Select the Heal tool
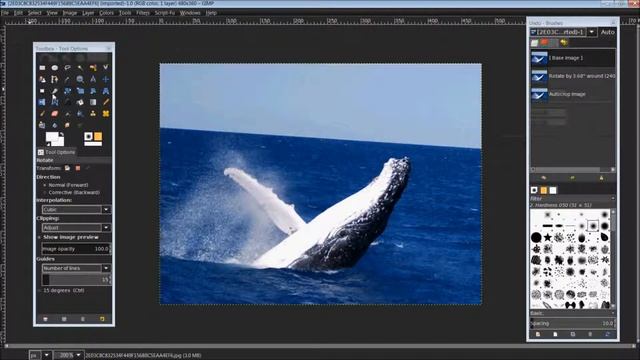 (106, 113)
